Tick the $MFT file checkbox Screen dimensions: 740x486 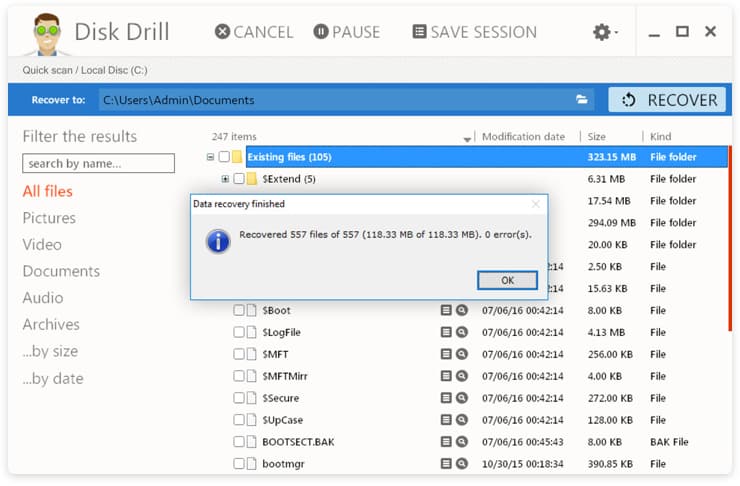[239, 354]
